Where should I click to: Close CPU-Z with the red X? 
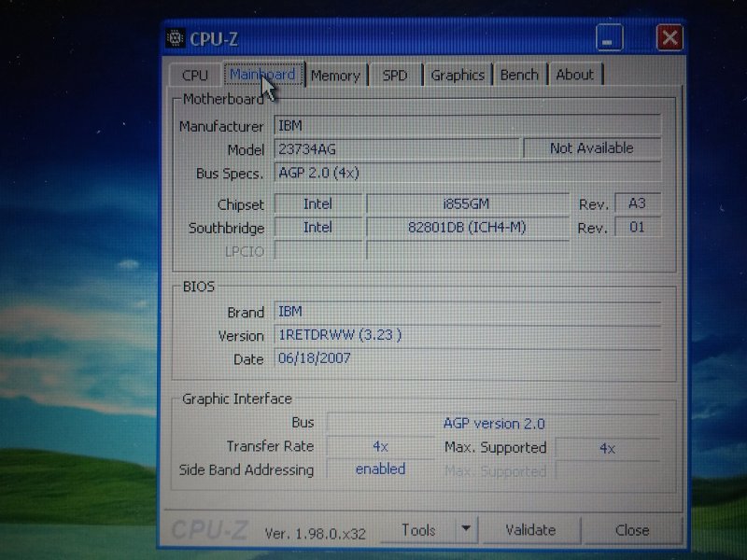[669, 37]
